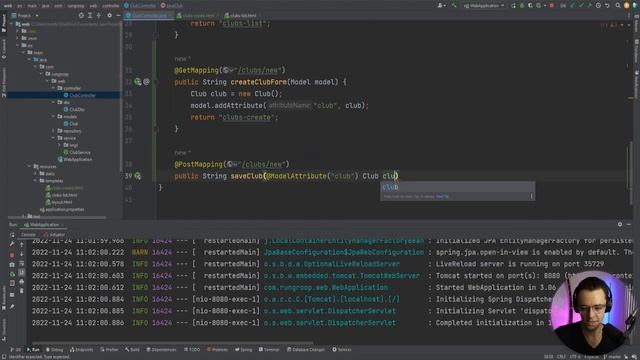
Task: Stop the running WebApplication from top toolbar
Action: click(552, 6)
